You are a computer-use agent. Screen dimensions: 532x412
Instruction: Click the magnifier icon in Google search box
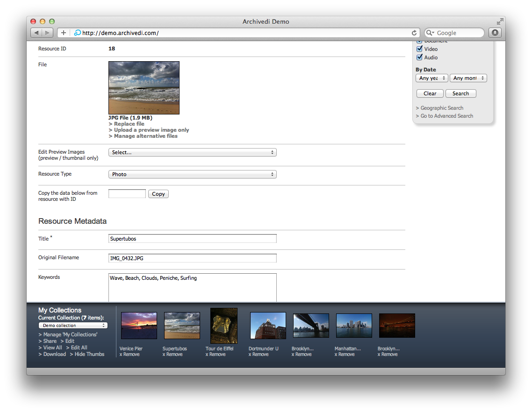tap(430, 33)
